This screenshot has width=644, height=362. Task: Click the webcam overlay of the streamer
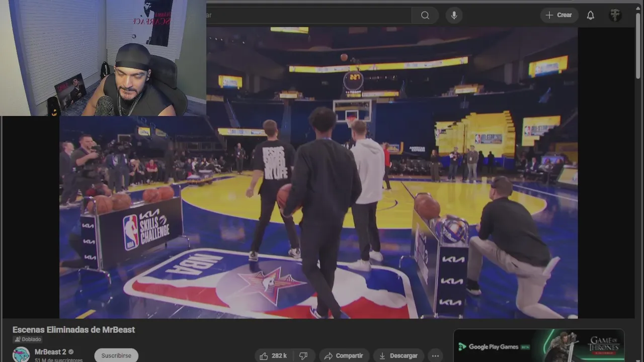pyautogui.click(x=103, y=58)
